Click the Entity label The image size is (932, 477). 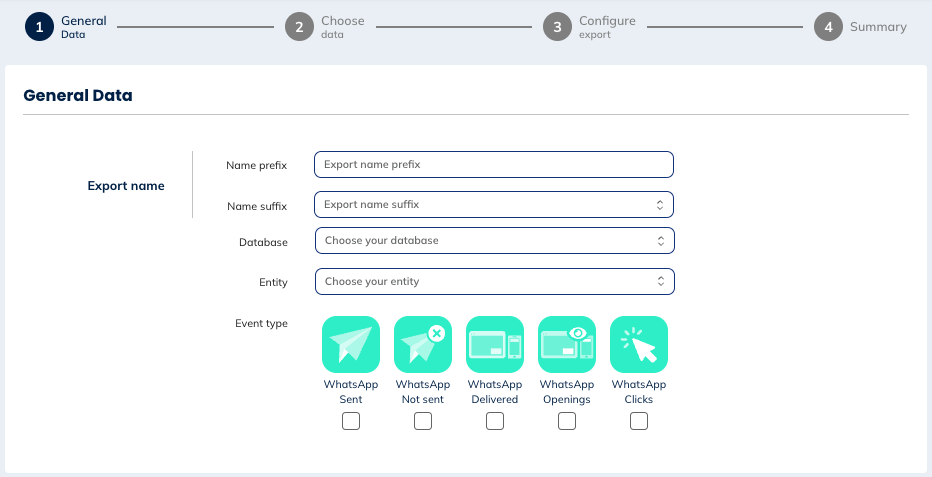click(x=273, y=282)
